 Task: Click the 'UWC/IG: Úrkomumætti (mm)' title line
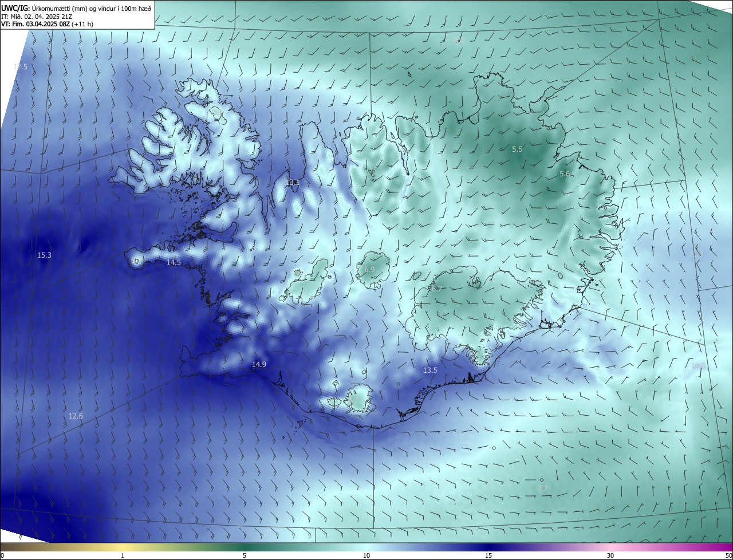76,8
